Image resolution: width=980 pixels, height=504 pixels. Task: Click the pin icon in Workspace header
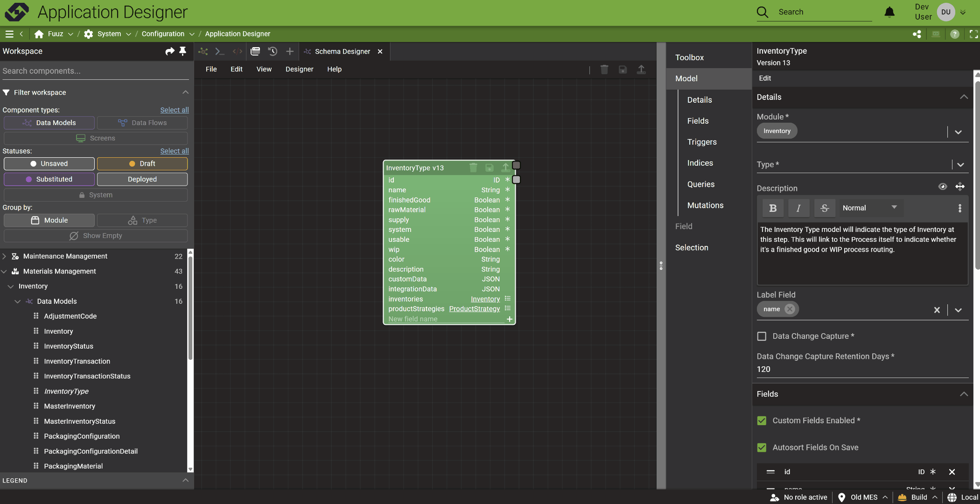pos(182,51)
